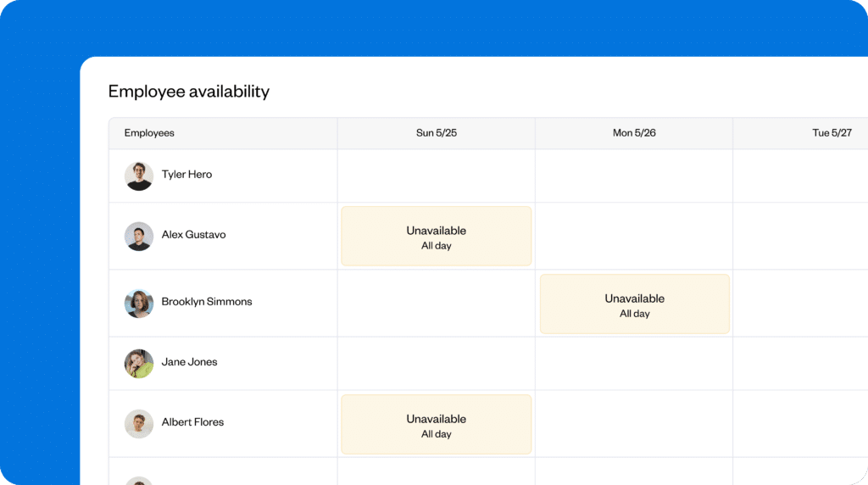Click Albert Flores' avatar photo

tap(139, 424)
